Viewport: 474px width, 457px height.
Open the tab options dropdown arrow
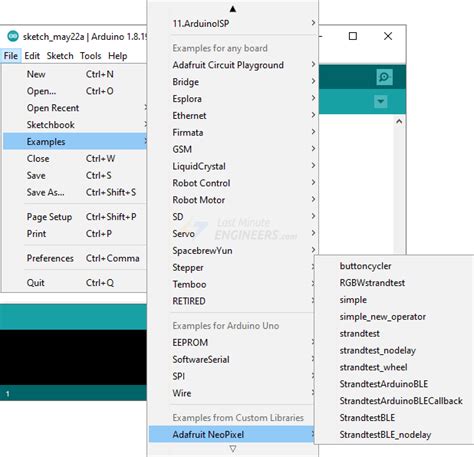[381, 101]
